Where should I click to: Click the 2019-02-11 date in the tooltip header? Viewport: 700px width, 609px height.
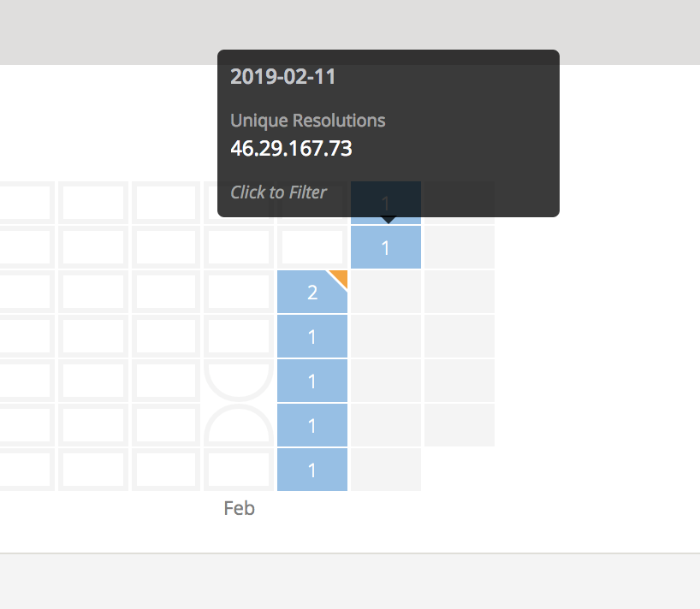pos(283,77)
